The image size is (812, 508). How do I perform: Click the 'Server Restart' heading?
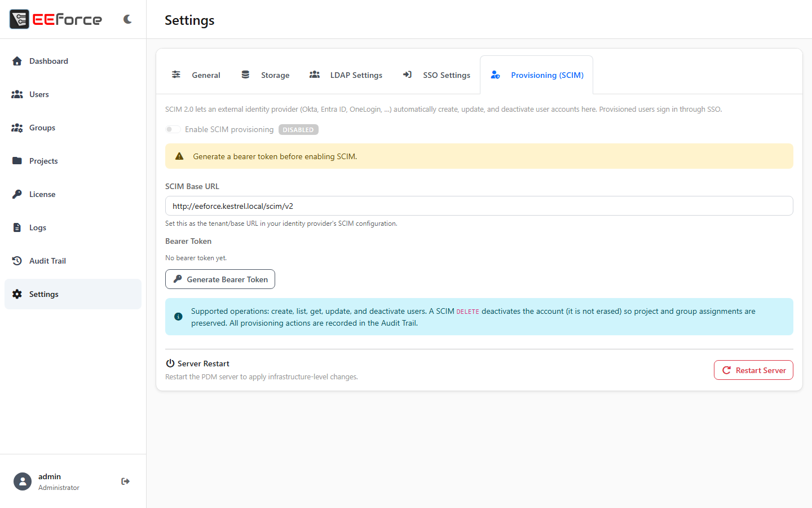click(x=203, y=364)
